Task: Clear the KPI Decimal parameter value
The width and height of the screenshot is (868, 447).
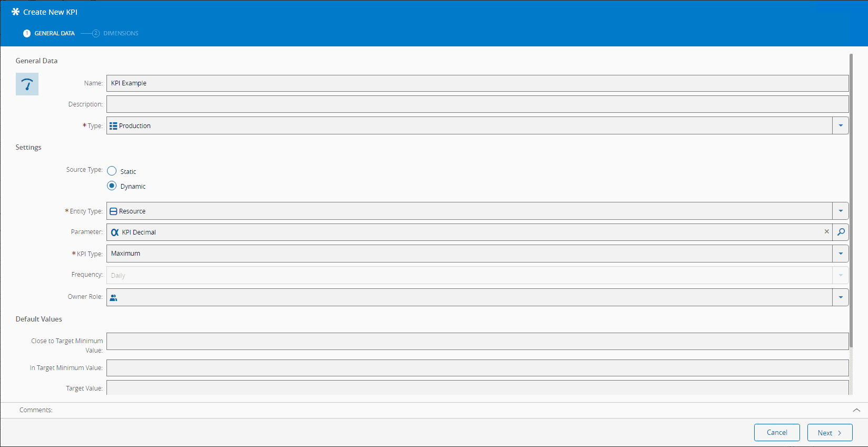Action: coord(826,231)
